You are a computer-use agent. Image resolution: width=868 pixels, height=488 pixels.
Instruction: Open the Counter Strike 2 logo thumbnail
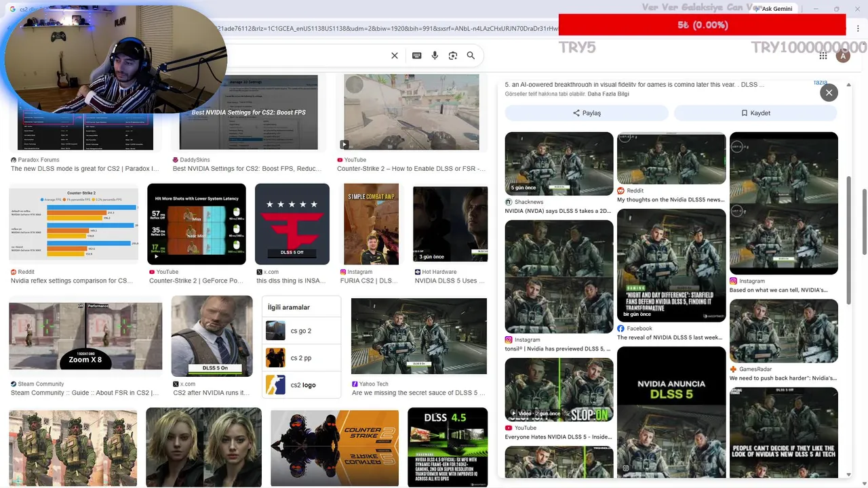pos(334,447)
